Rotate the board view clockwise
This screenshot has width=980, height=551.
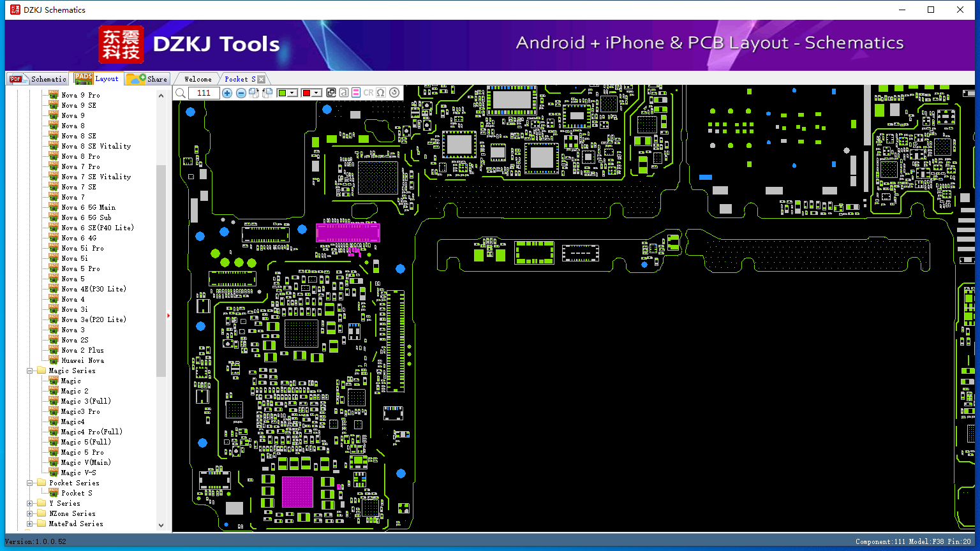(x=254, y=93)
